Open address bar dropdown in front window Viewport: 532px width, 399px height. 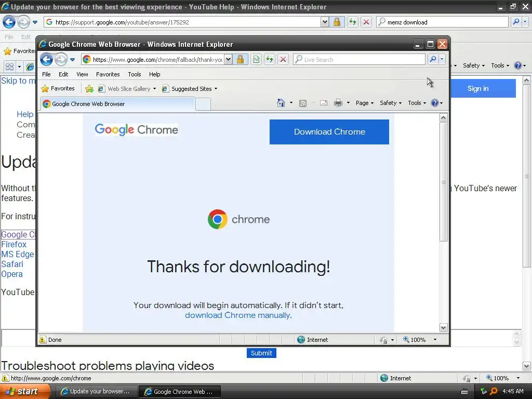point(229,59)
